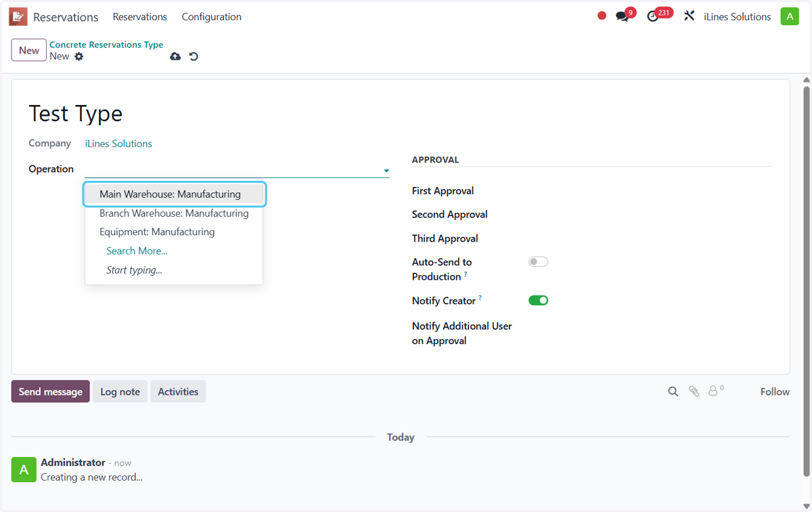
Task: Disable the Notify Creator toggle
Action: tap(538, 300)
